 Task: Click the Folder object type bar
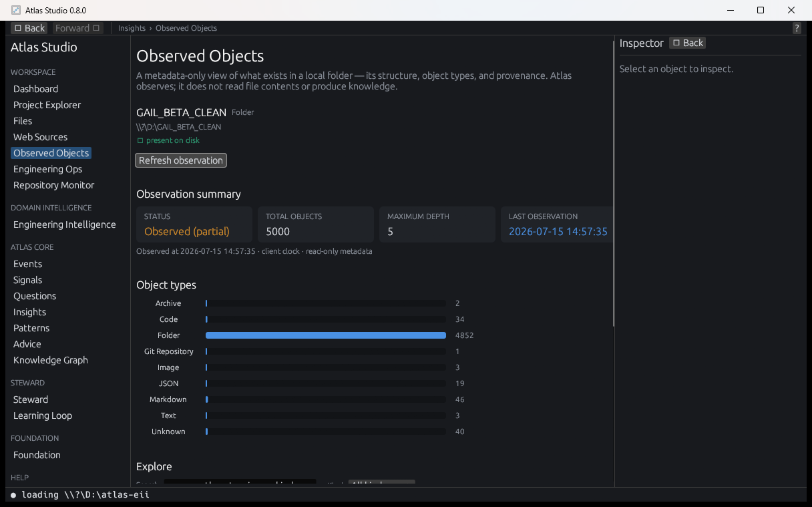click(x=326, y=335)
